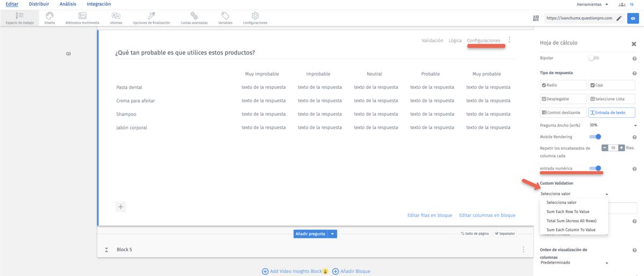Add a row with the plus button
The image size is (644, 276).
(x=121, y=207)
